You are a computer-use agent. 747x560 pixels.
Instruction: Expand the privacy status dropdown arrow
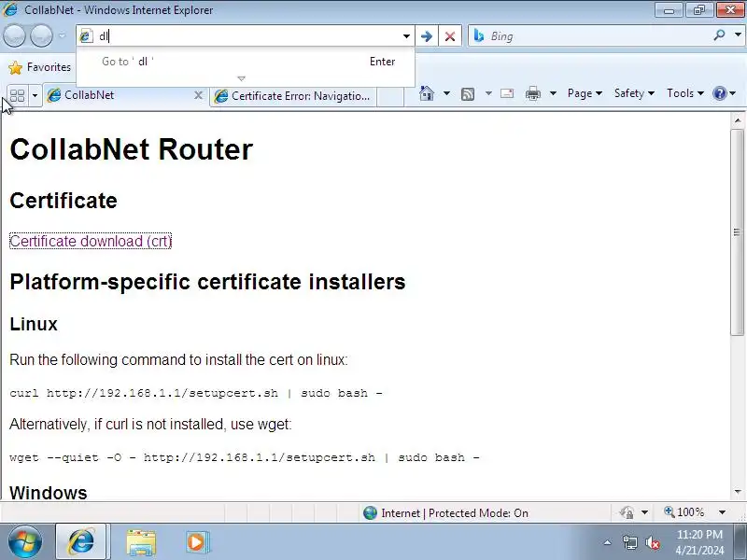[x=644, y=512]
